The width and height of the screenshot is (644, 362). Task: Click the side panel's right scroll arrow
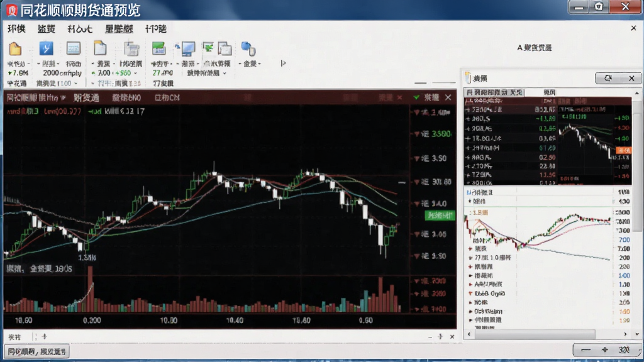point(626,334)
